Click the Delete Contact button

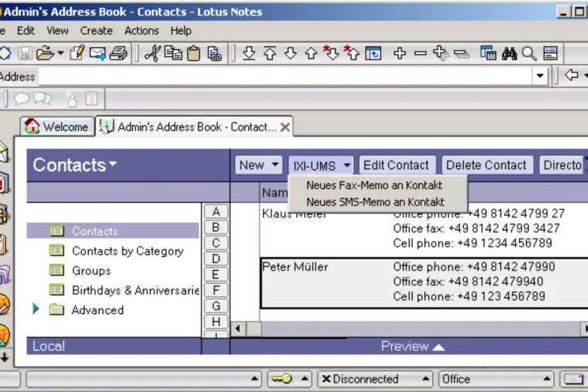pyautogui.click(x=487, y=165)
